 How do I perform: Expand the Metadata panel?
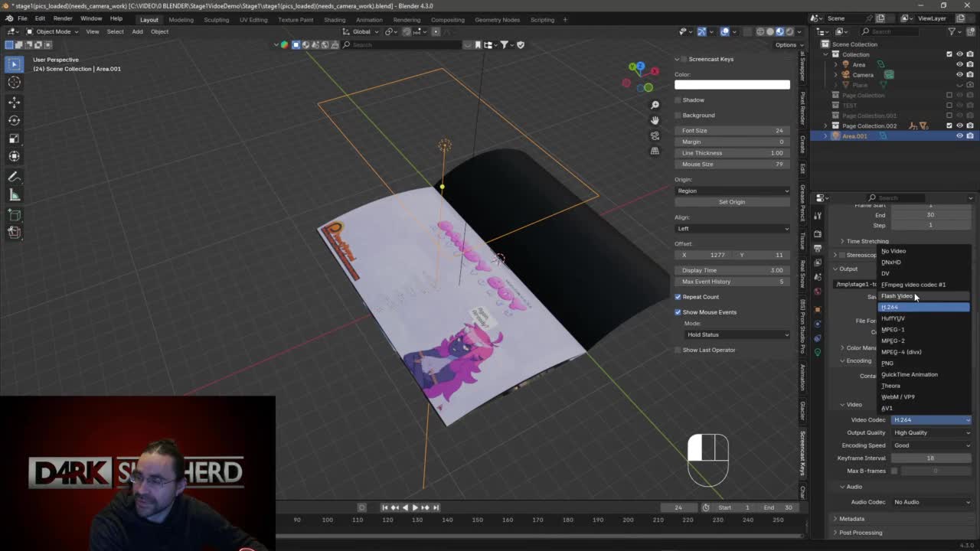click(851, 519)
